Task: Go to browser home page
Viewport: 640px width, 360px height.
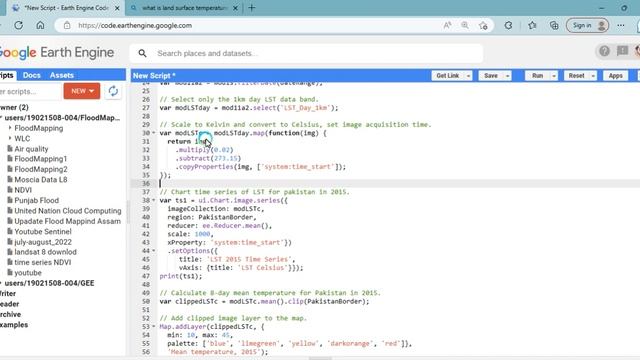Action: pos(40,25)
